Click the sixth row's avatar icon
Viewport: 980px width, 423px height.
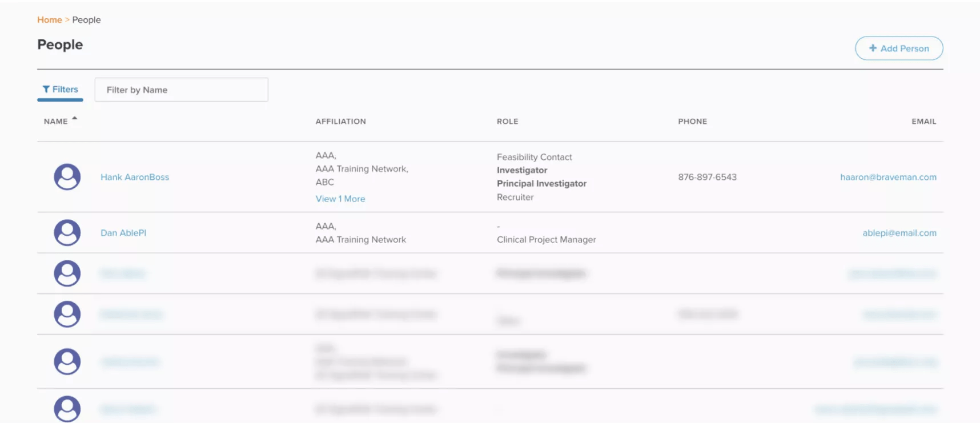pyautogui.click(x=67, y=409)
